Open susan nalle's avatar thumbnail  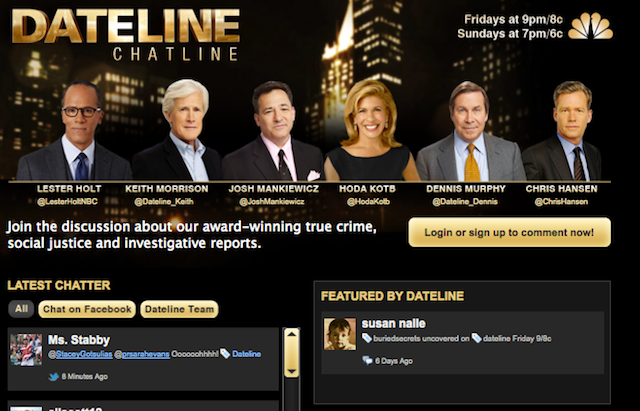coord(340,334)
